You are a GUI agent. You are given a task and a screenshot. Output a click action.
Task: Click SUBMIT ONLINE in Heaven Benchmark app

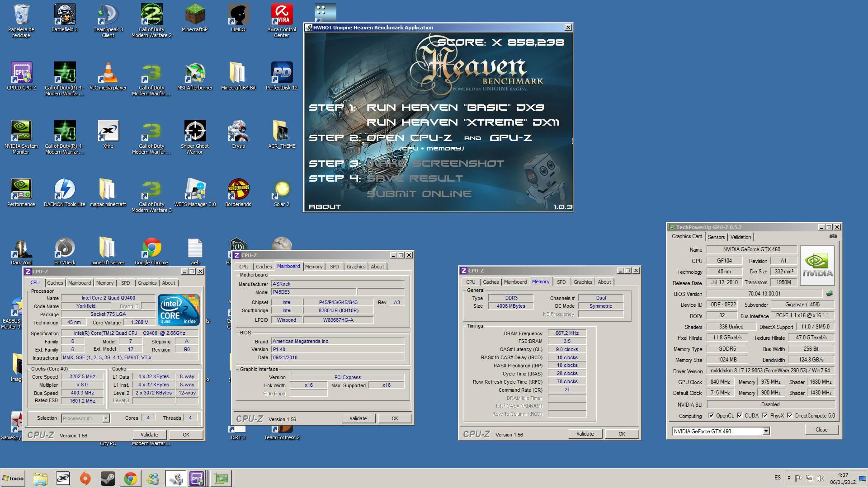pos(419,194)
